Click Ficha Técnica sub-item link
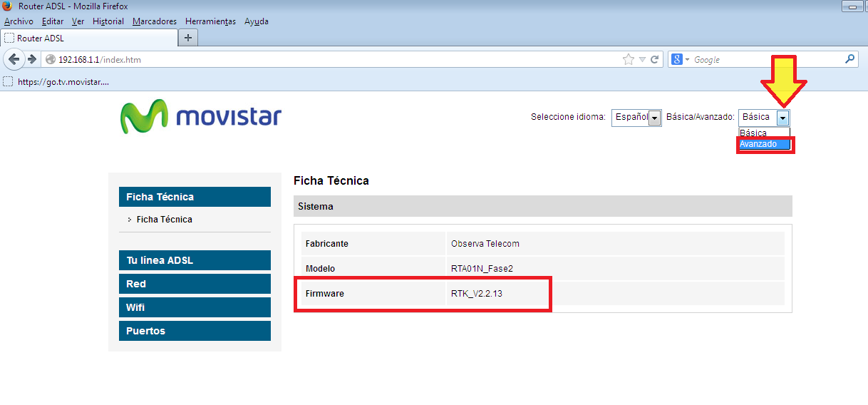Image resolution: width=868 pixels, height=405 pixels. (x=165, y=220)
